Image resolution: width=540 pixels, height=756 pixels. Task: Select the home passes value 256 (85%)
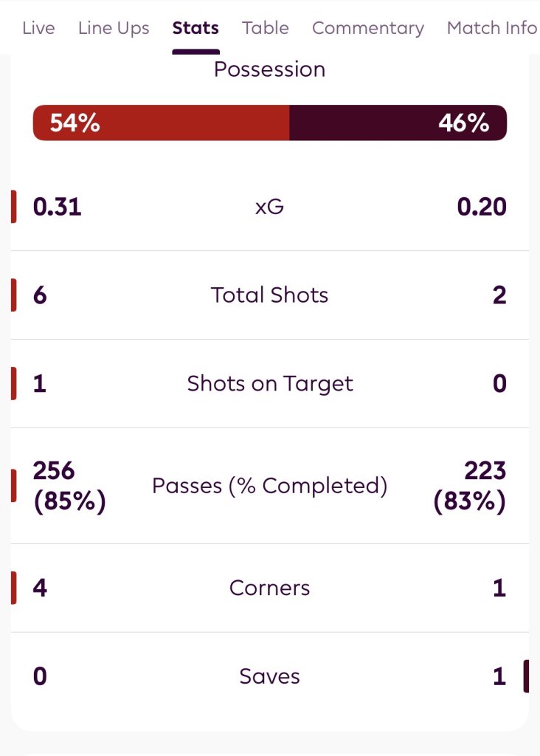[x=69, y=486]
